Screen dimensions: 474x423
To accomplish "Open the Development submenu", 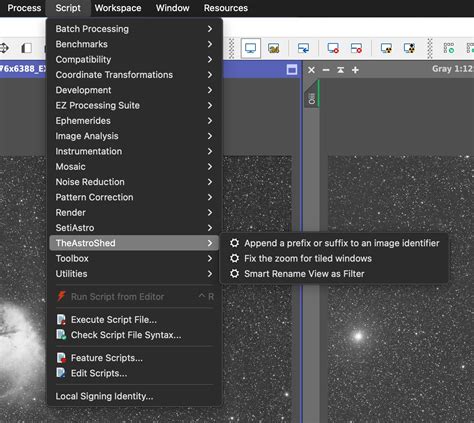I will click(134, 90).
